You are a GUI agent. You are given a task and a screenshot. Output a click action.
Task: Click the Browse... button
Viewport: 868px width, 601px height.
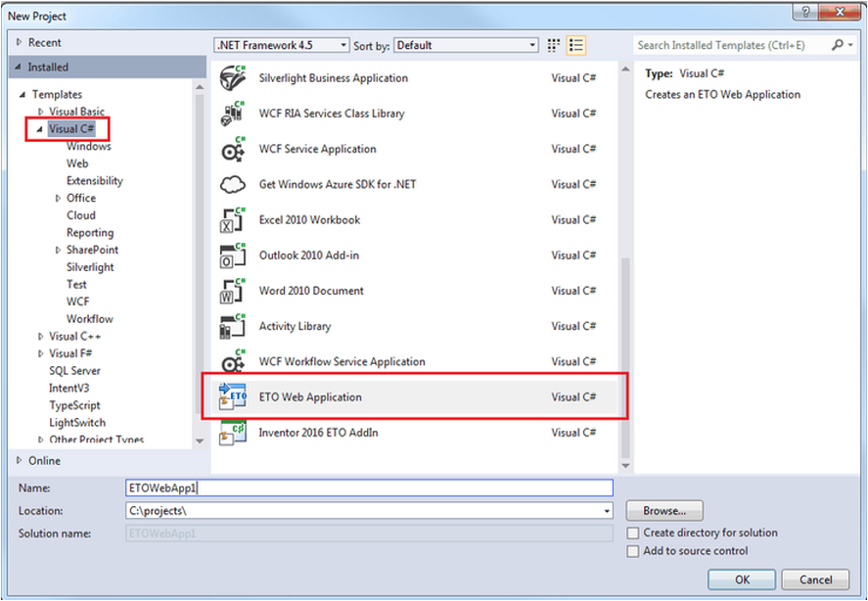[664, 511]
